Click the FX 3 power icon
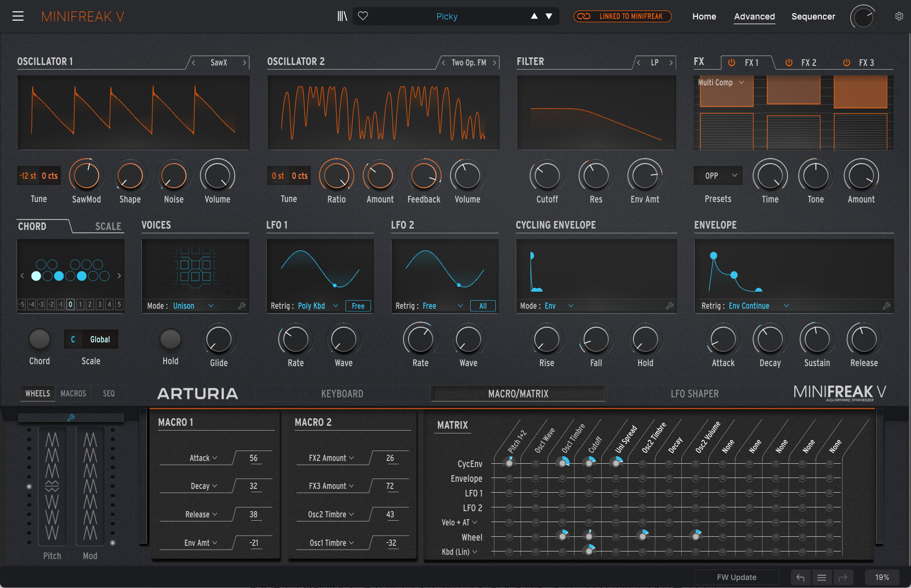 point(846,63)
